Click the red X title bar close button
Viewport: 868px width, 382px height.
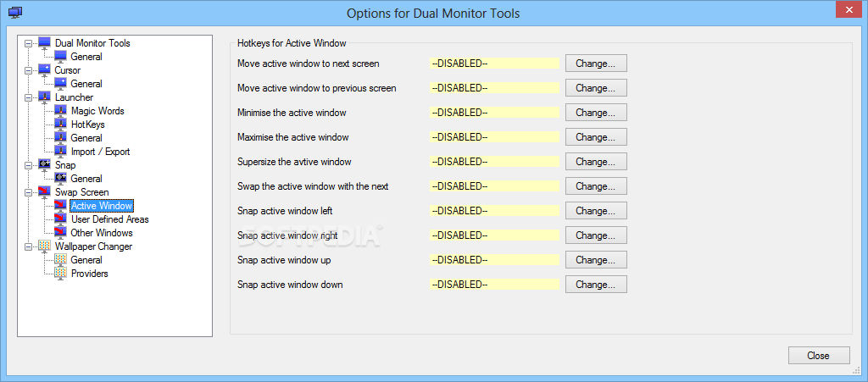(x=847, y=10)
